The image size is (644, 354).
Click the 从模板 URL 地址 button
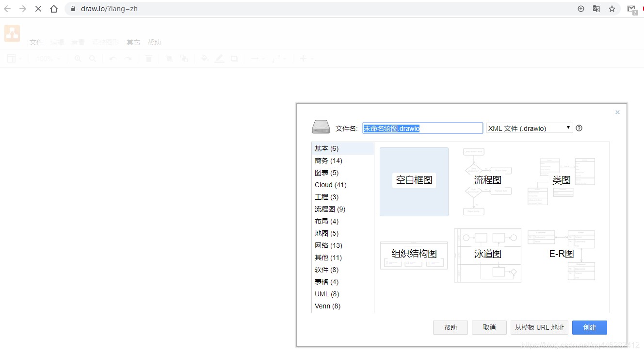539,327
